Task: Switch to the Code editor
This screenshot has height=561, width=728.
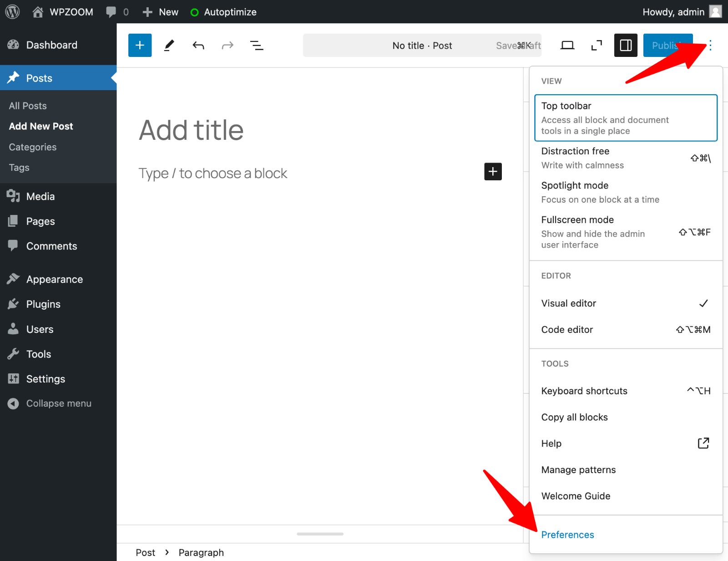Action: pyautogui.click(x=626, y=330)
